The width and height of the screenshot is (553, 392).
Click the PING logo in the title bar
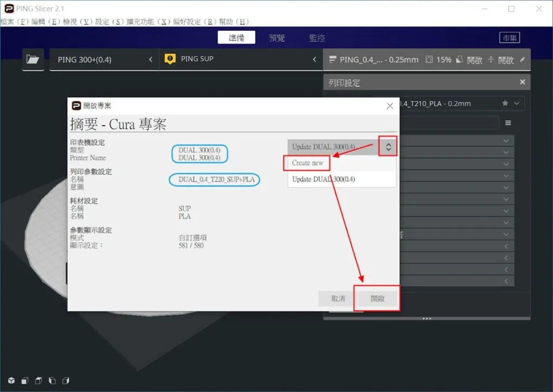tap(9, 9)
